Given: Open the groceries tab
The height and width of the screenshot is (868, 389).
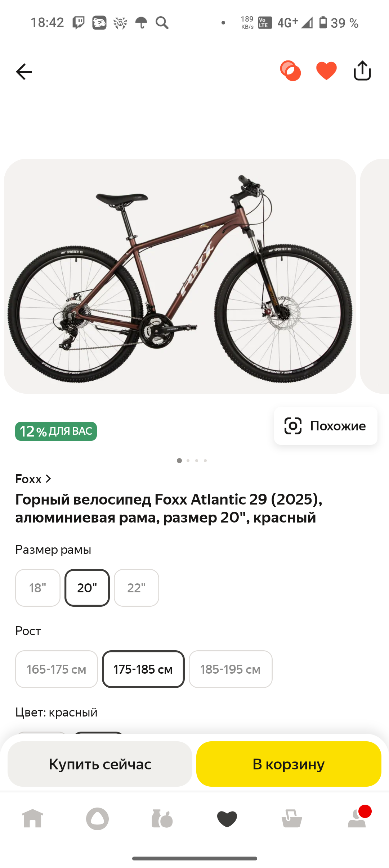Looking at the screenshot, I should (162, 819).
